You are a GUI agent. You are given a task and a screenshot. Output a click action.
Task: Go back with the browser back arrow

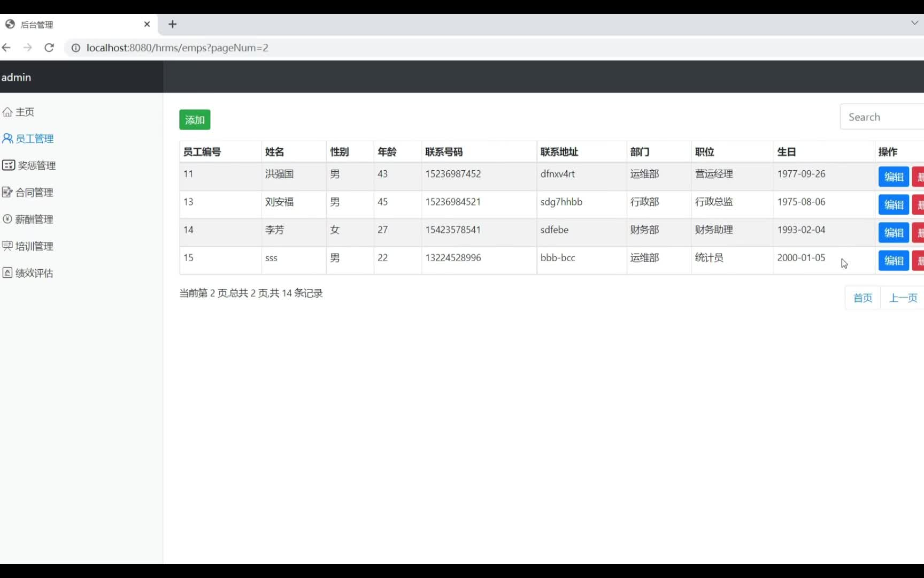click(6, 48)
